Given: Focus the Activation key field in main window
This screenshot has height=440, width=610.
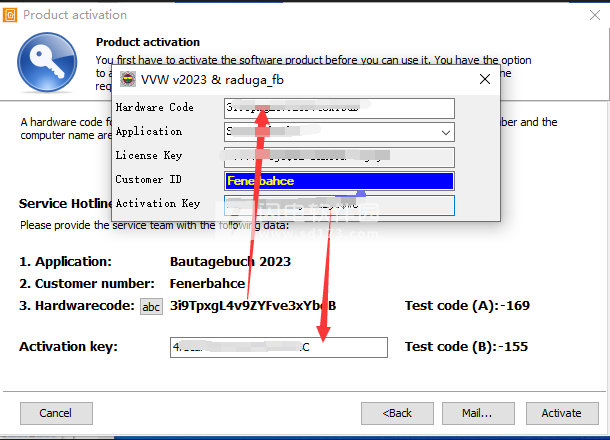Looking at the screenshot, I should (279, 347).
